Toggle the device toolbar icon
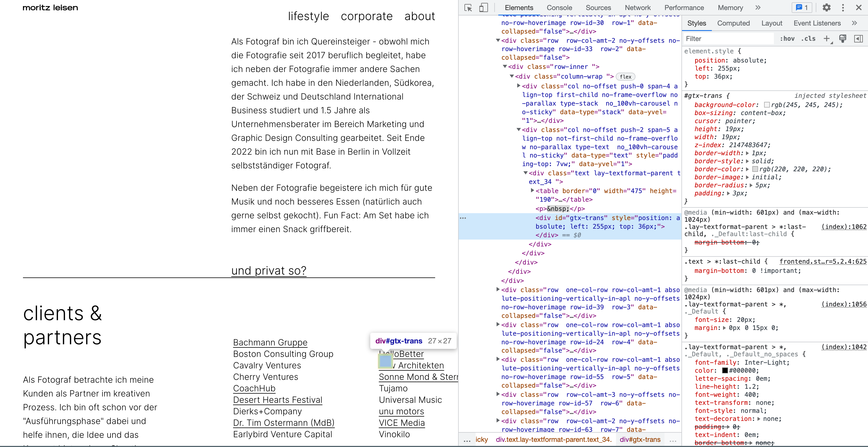 coord(483,8)
